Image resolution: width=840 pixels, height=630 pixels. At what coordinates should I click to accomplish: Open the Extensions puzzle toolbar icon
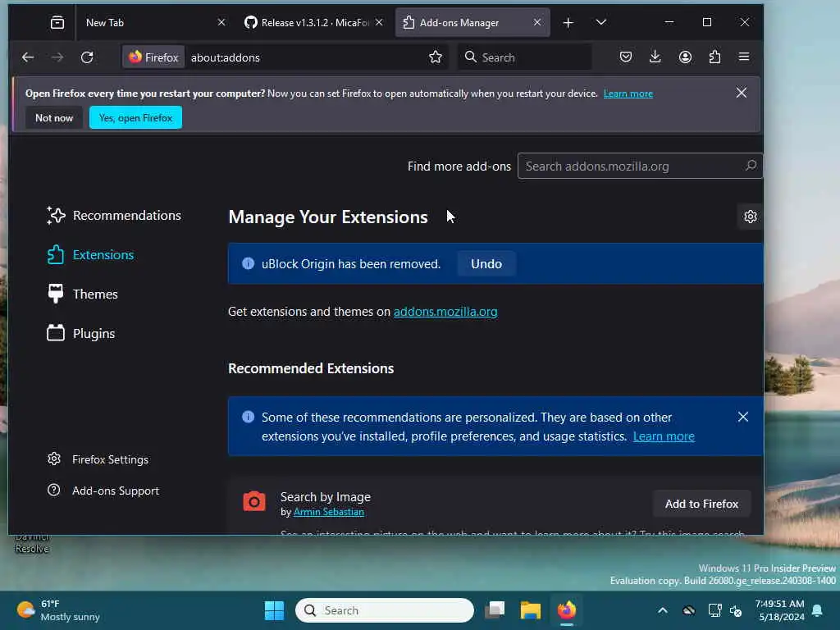tap(714, 57)
